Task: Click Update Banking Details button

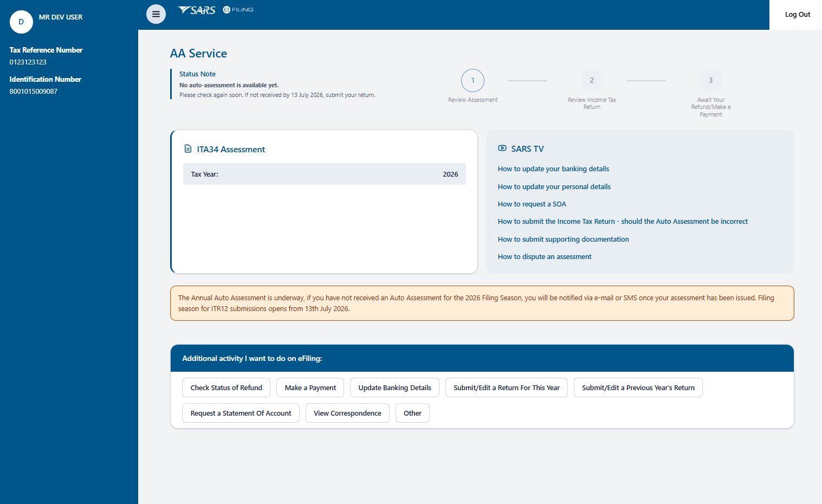Action: coord(394,387)
